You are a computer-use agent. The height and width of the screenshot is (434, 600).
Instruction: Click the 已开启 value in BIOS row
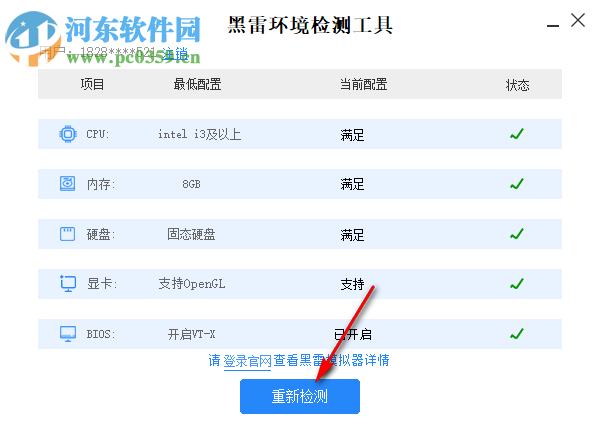(352, 334)
